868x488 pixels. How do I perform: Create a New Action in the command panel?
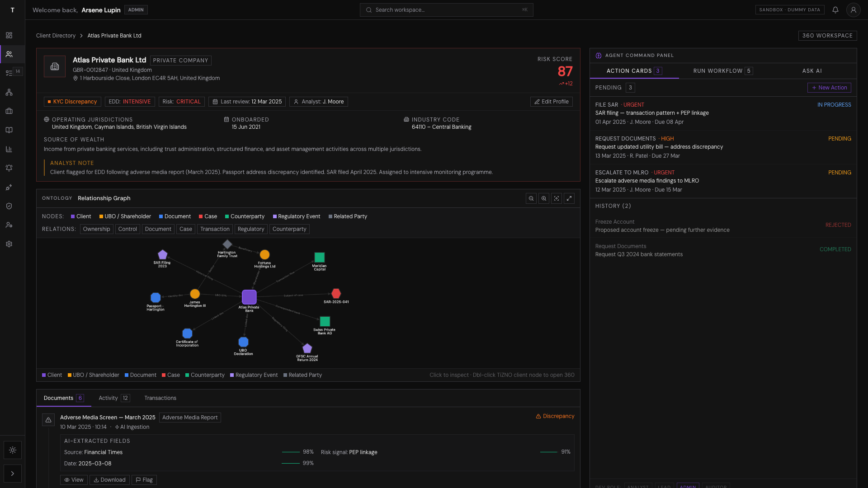[829, 87]
